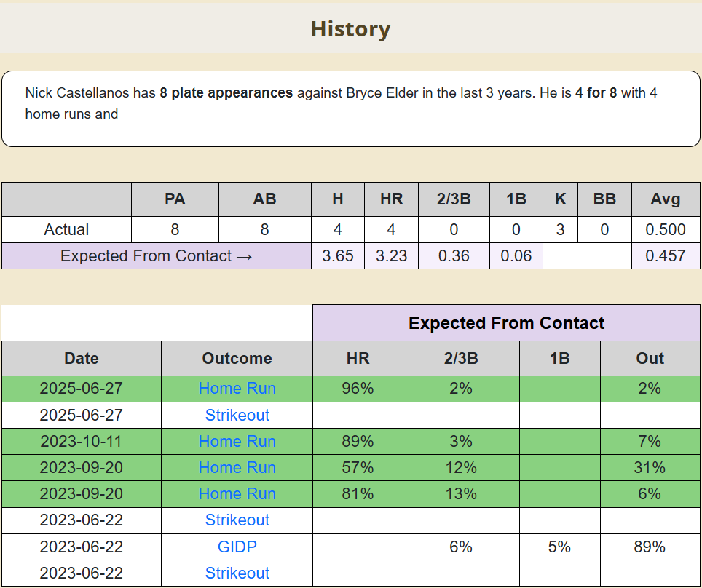
Task: Click the 7% Out cell
Action: 650,441
